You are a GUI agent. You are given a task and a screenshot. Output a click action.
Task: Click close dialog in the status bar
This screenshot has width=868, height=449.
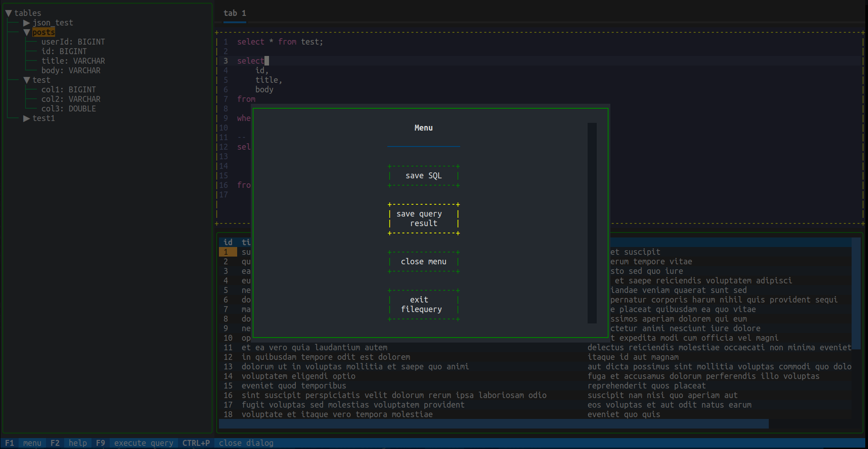245,443
